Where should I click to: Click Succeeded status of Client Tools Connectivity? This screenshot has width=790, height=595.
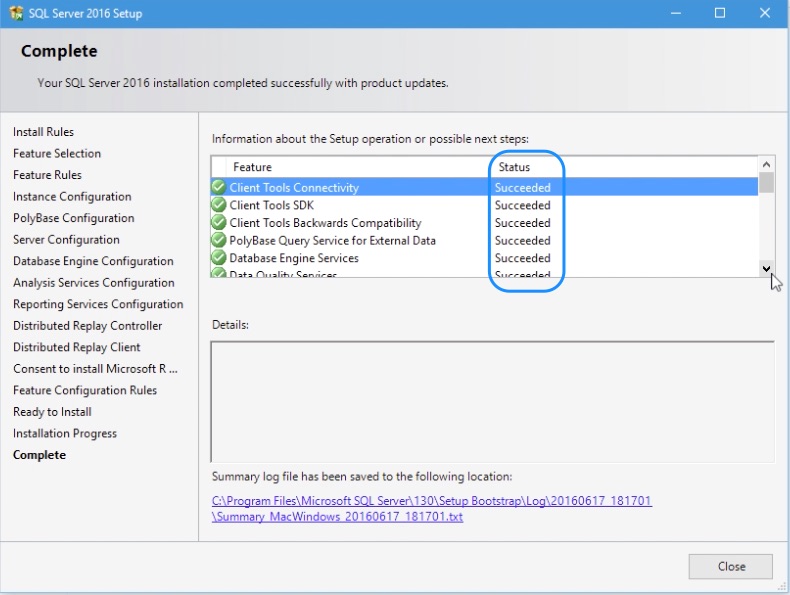pos(522,187)
